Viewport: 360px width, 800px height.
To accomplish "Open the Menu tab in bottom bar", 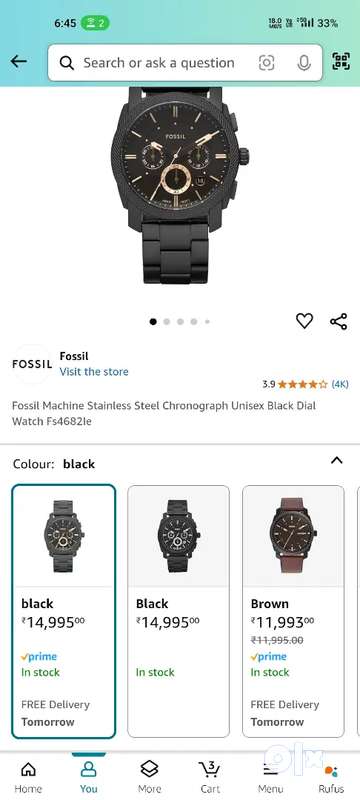I will click(270, 777).
